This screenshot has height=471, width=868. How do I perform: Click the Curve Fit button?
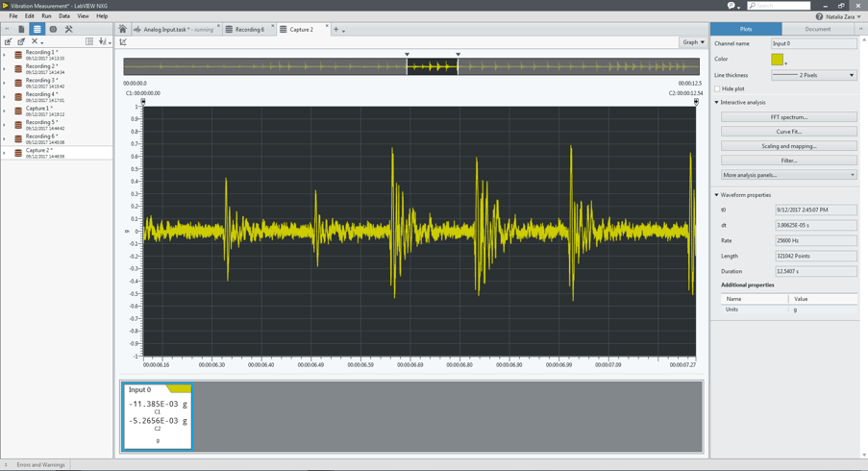tap(788, 132)
